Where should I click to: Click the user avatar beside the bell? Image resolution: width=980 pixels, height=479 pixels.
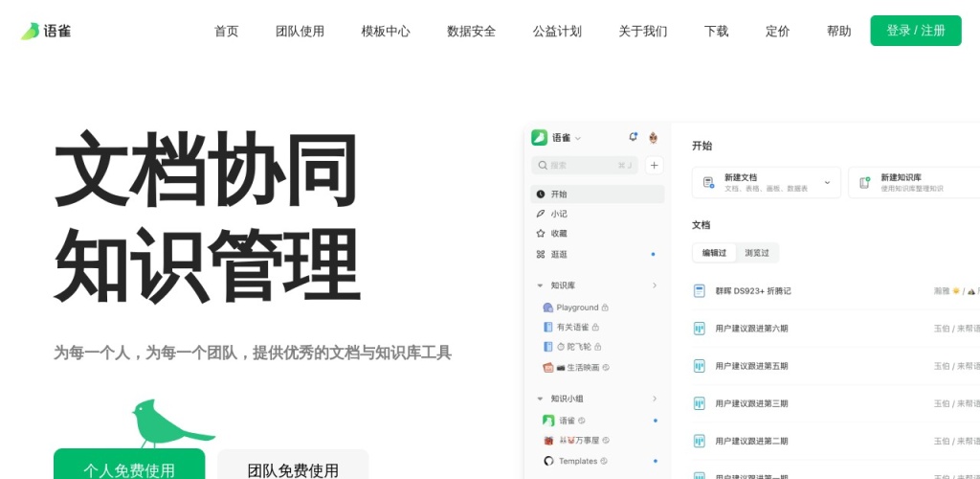(654, 137)
